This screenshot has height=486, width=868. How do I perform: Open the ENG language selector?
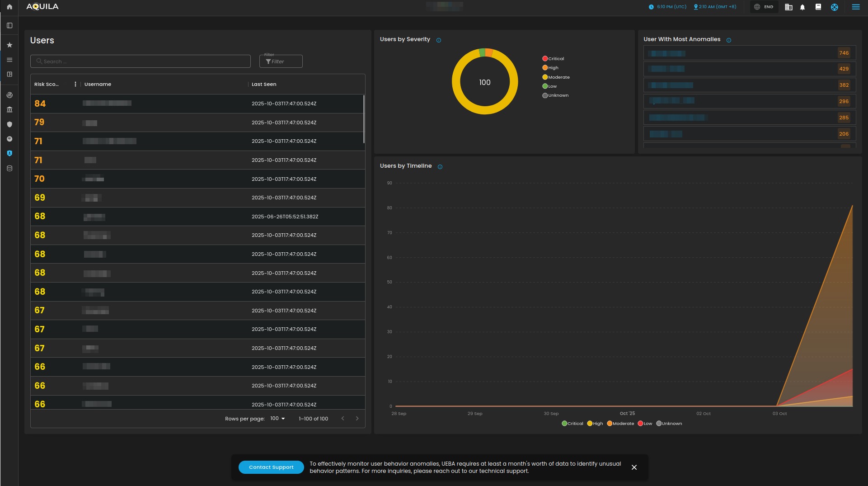click(x=764, y=7)
